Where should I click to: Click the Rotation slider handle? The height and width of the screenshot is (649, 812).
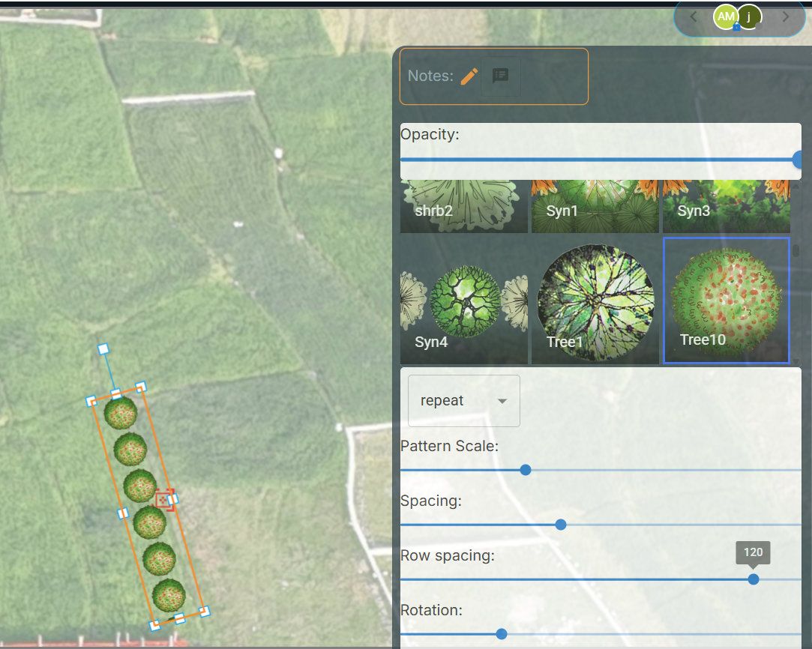(x=502, y=634)
